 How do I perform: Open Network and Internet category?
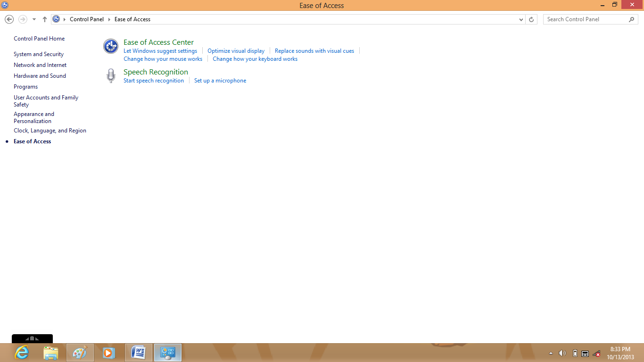(x=40, y=65)
